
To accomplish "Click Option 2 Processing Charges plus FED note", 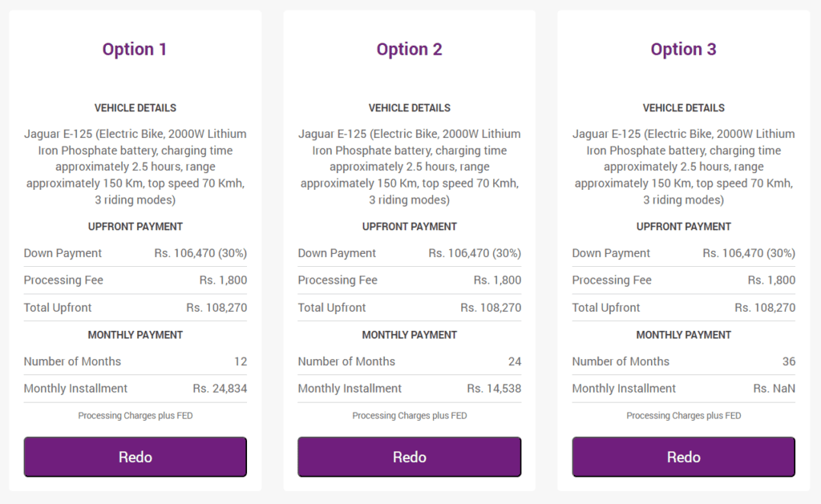I will pos(410,416).
